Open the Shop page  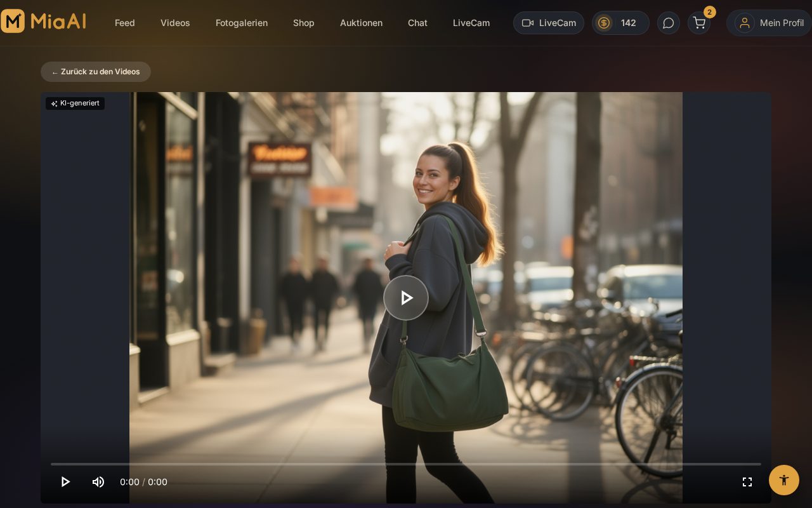[304, 23]
